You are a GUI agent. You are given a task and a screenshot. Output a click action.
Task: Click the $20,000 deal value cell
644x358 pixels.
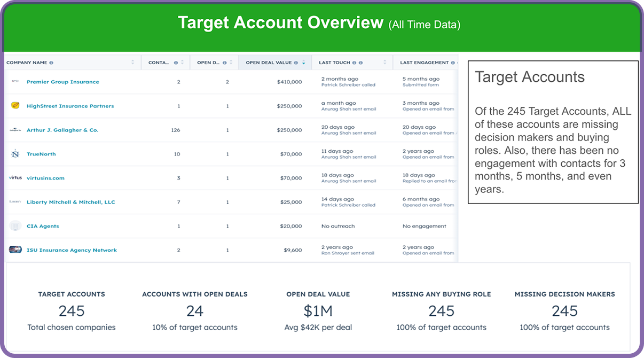point(291,226)
